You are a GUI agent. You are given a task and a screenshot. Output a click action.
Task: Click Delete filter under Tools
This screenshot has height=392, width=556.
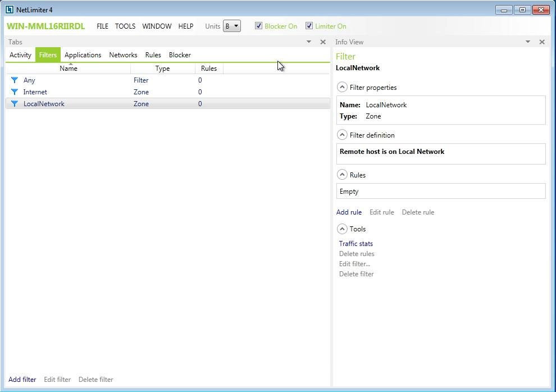pyautogui.click(x=357, y=274)
